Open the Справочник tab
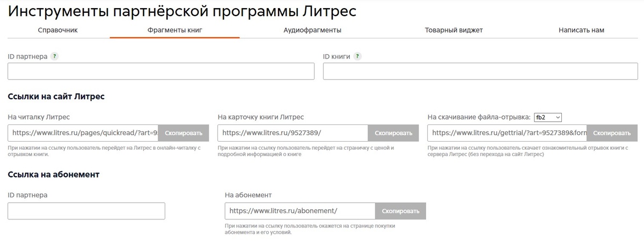This screenshot has height=243, width=644. click(x=58, y=30)
